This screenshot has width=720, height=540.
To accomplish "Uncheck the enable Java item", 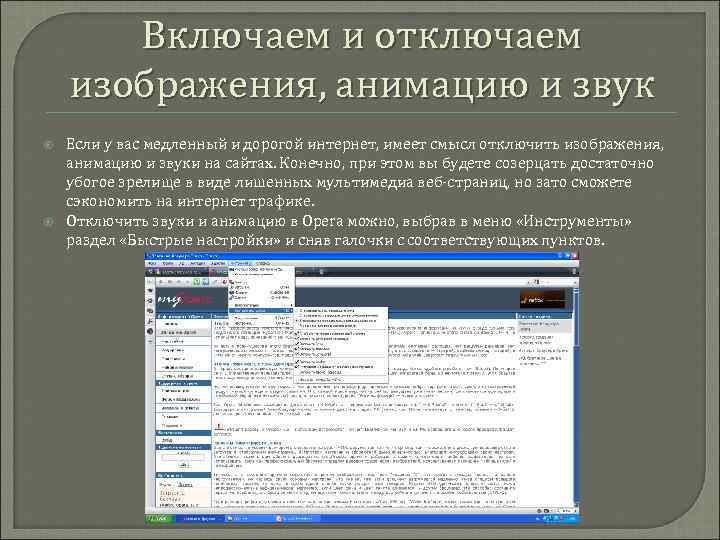I will 341,343.
